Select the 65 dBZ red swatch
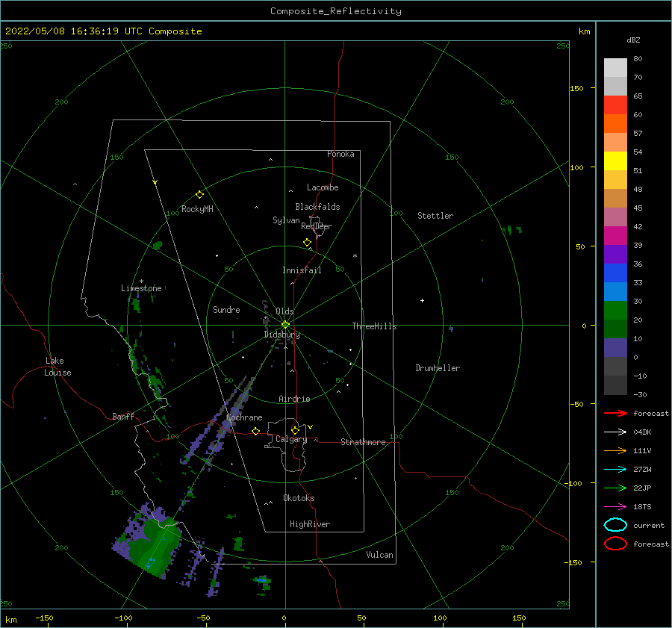The height and width of the screenshot is (628, 672). point(615,105)
